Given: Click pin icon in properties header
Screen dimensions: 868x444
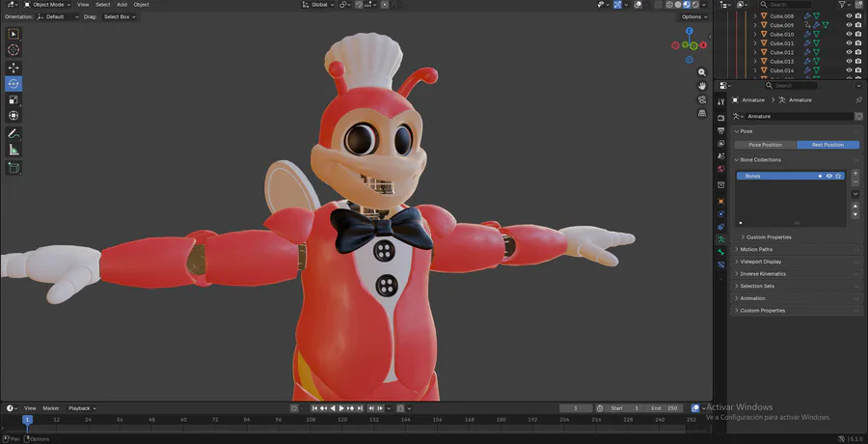Looking at the screenshot, I should click(x=858, y=99).
